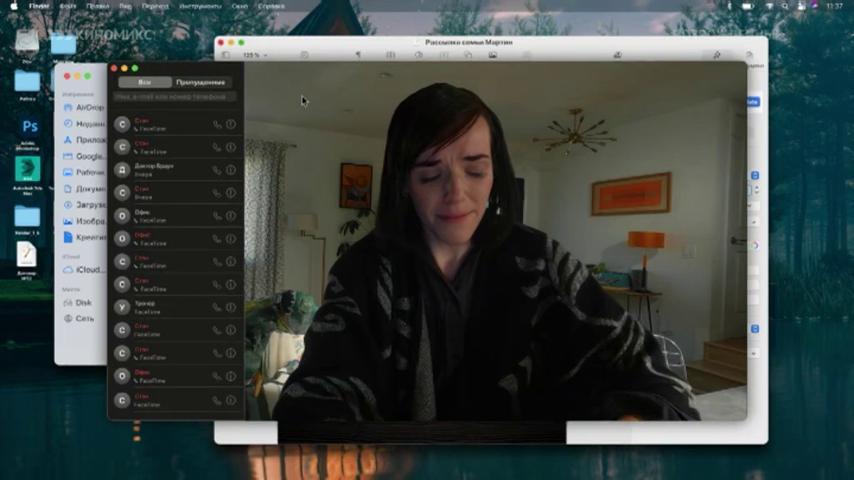This screenshot has height=480, width=854.
Task: Click the upper blue checkbox in Pages inspector
Action: (x=755, y=175)
